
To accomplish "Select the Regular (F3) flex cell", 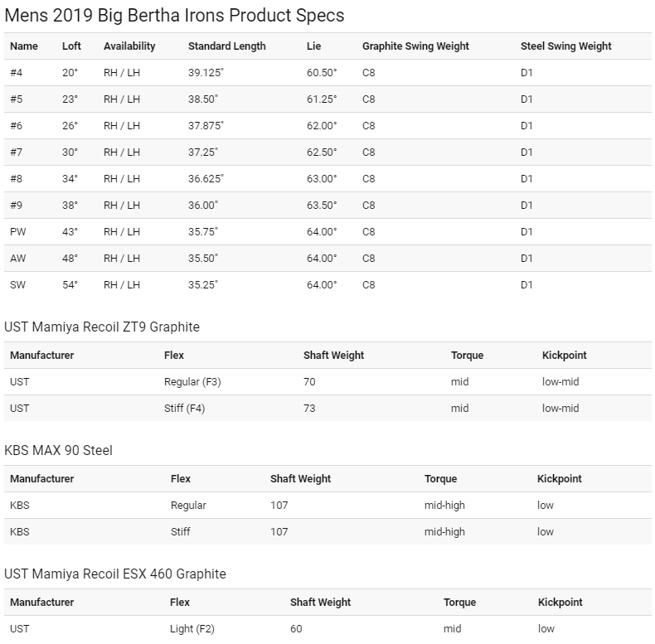I will (192, 382).
